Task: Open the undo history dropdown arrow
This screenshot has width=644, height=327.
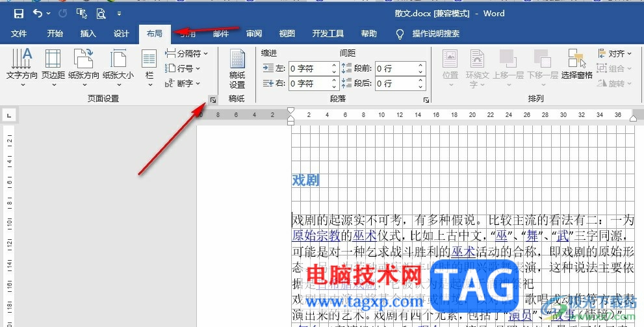Action: tap(49, 14)
